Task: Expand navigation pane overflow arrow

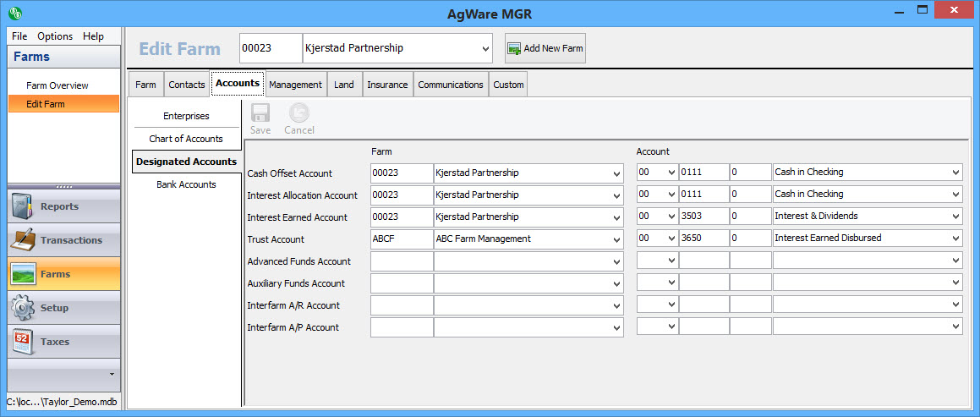Action: click(x=112, y=373)
